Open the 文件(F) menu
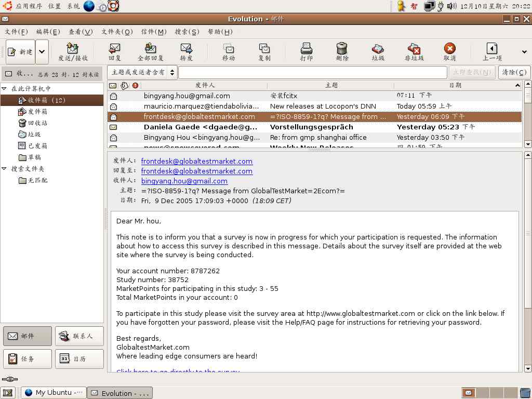This screenshot has height=399, width=532. point(16,32)
